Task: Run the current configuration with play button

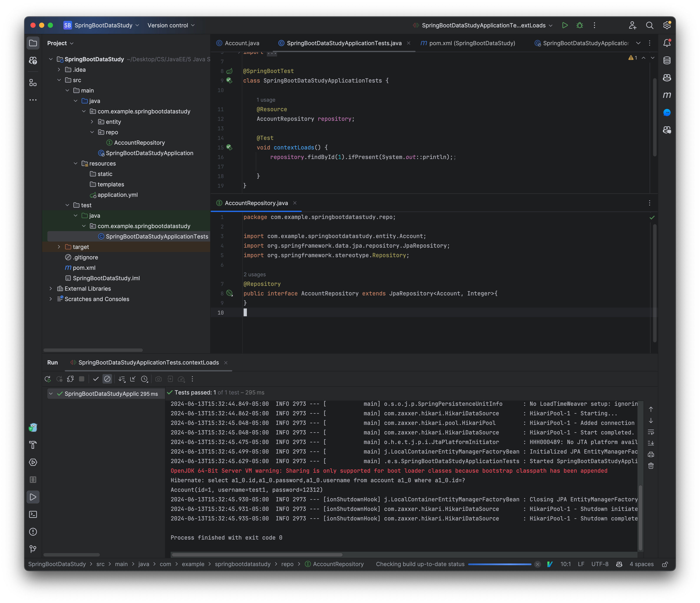Action: (565, 25)
